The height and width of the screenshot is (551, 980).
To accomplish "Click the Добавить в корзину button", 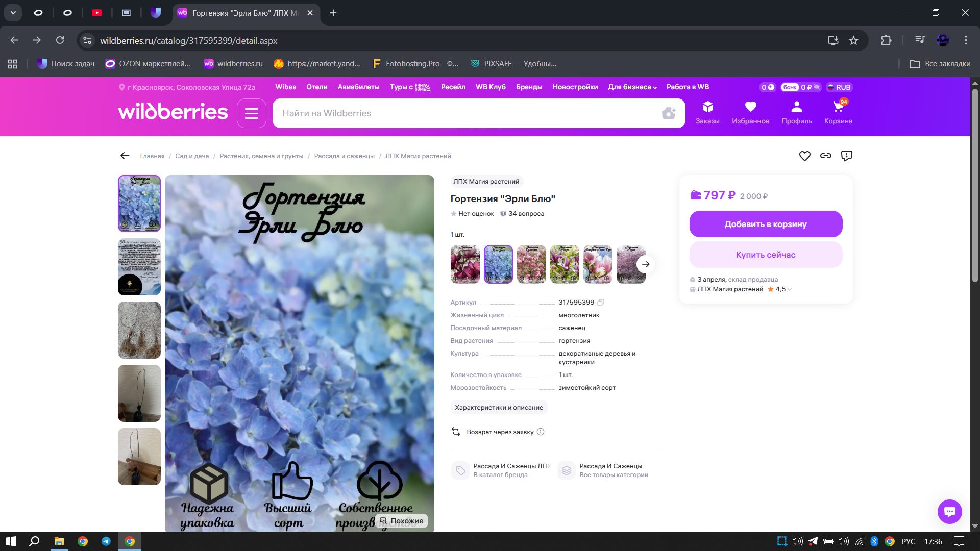I will click(766, 224).
